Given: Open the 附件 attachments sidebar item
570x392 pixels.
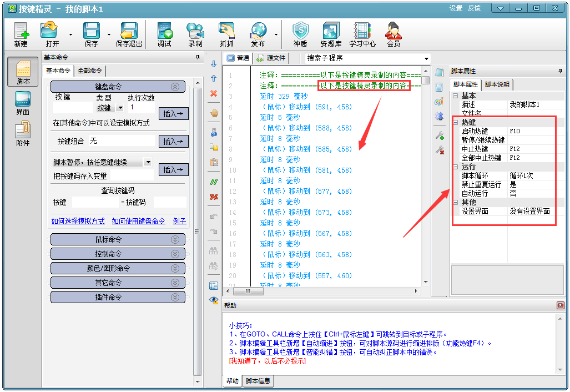Looking at the screenshot, I should pyautogui.click(x=23, y=133).
